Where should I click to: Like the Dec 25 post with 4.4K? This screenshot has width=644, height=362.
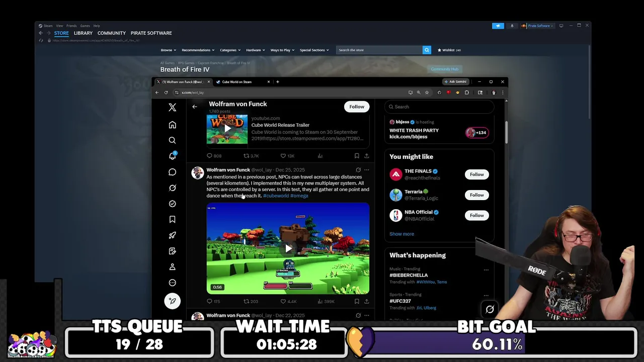(x=288, y=301)
